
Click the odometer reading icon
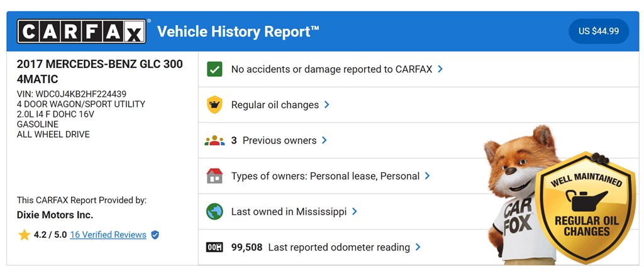click(215, 247)
